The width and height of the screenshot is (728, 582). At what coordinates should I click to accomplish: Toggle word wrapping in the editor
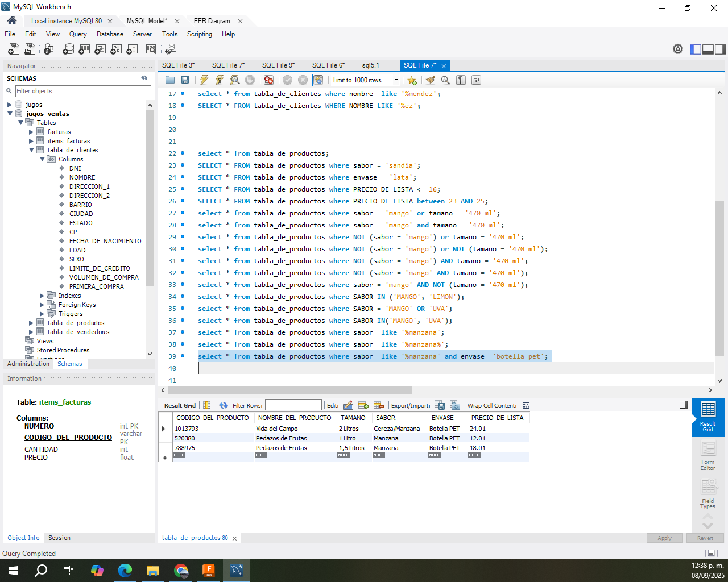[477, 80]
